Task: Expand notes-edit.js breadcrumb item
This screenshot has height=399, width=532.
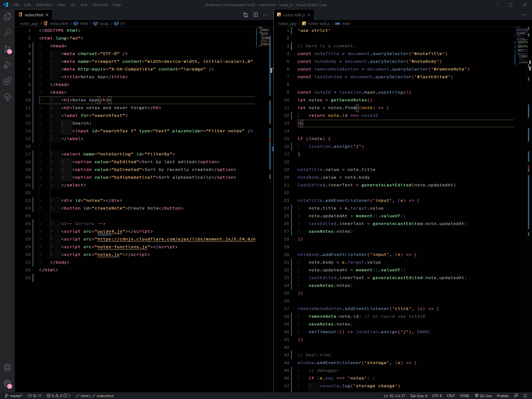Action: (316, 23)
